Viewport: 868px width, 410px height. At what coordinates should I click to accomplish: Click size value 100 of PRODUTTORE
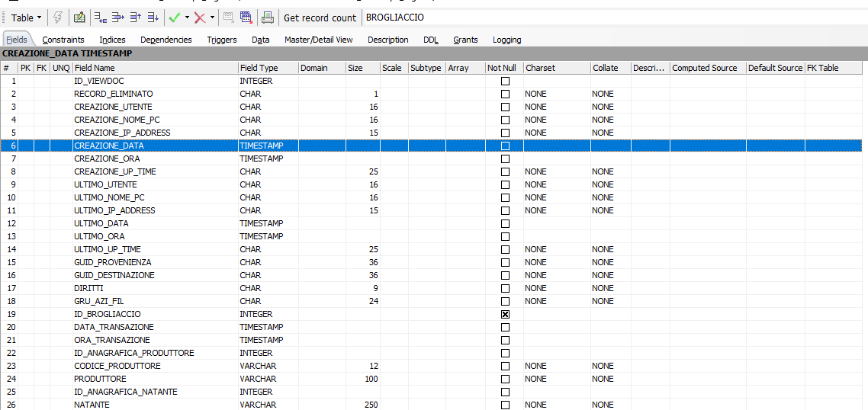371,379
